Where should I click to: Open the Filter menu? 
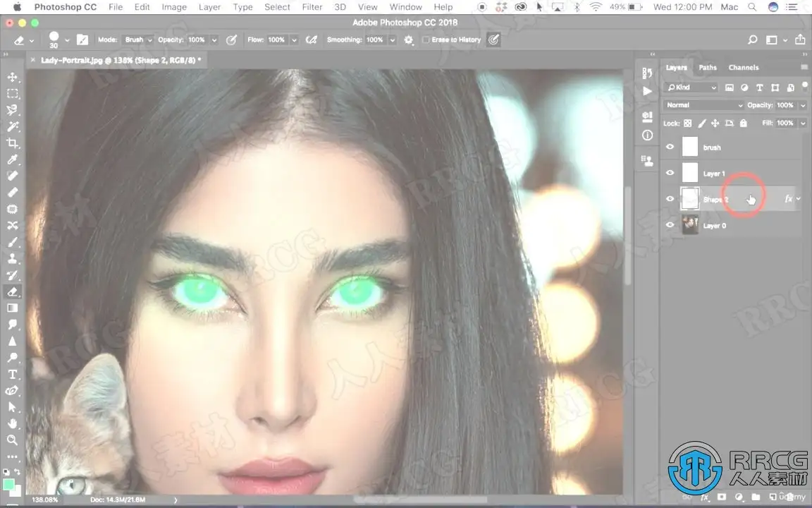312,7
